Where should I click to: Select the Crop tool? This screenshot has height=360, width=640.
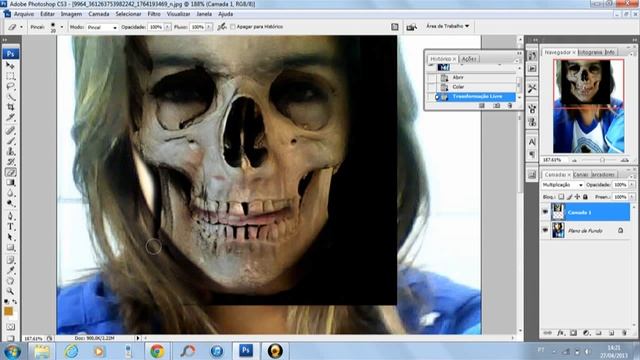(x=10, y=107)
